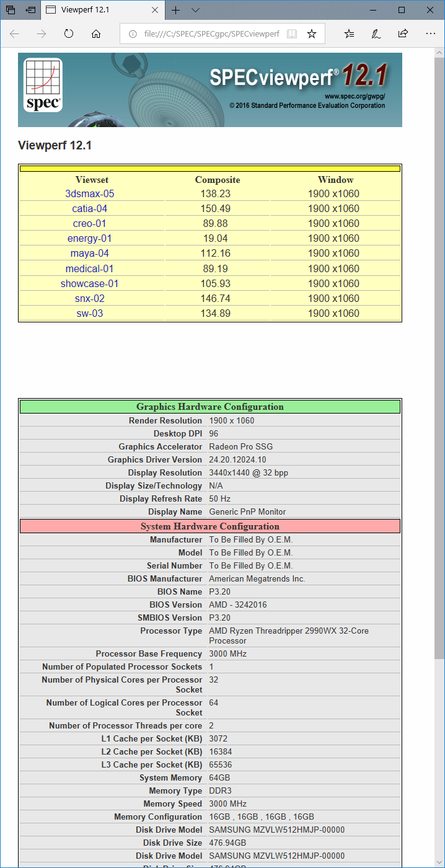Click Generic PnP Monitor value

click(248, 511)
